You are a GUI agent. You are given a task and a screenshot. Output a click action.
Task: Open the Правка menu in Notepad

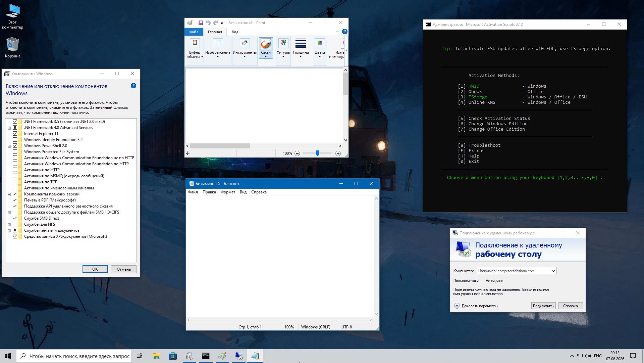(209, 192)
